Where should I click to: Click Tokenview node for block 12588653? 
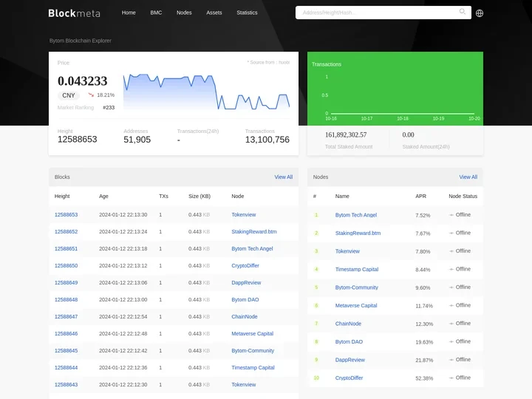[244, 214]
